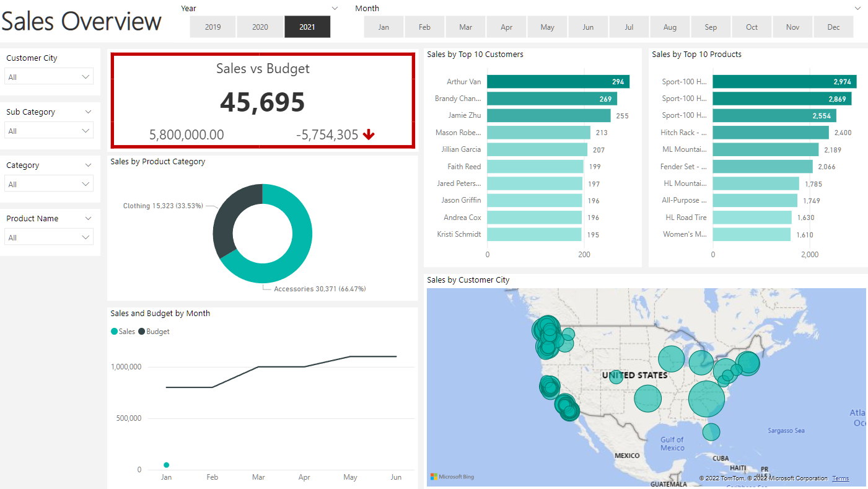
Task: Select the Arthur Van bar
Action: (558, 82)
